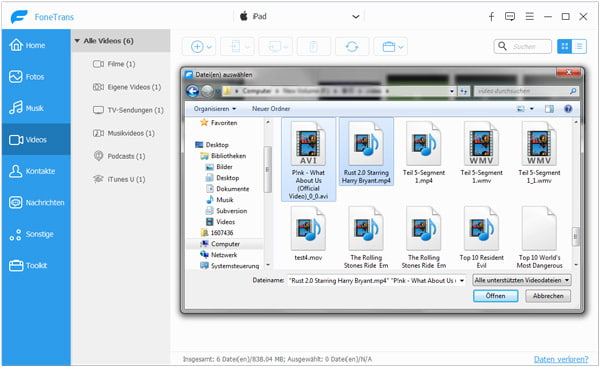Image resolution: width=600 pixels, height=367 pixels.
Task: Click the Abbrechen button
Action: (548, 296)
